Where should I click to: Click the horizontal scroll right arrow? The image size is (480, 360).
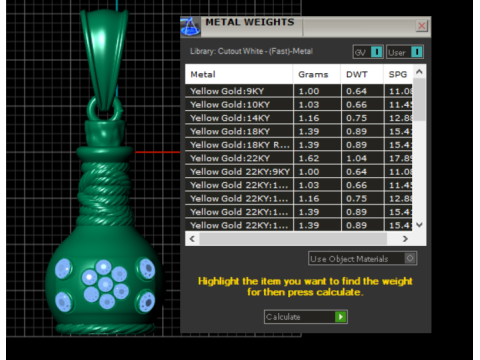pyautogui.click(x=405, y=239)
